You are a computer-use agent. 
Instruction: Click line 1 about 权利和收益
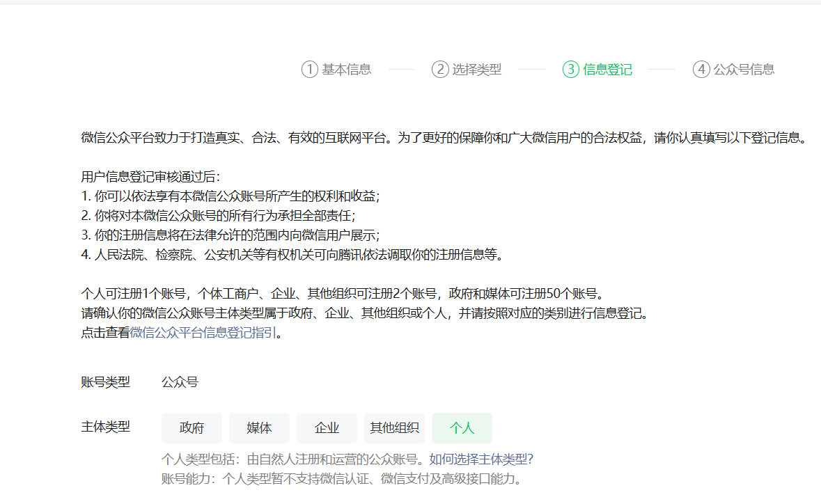click(230, 196)
